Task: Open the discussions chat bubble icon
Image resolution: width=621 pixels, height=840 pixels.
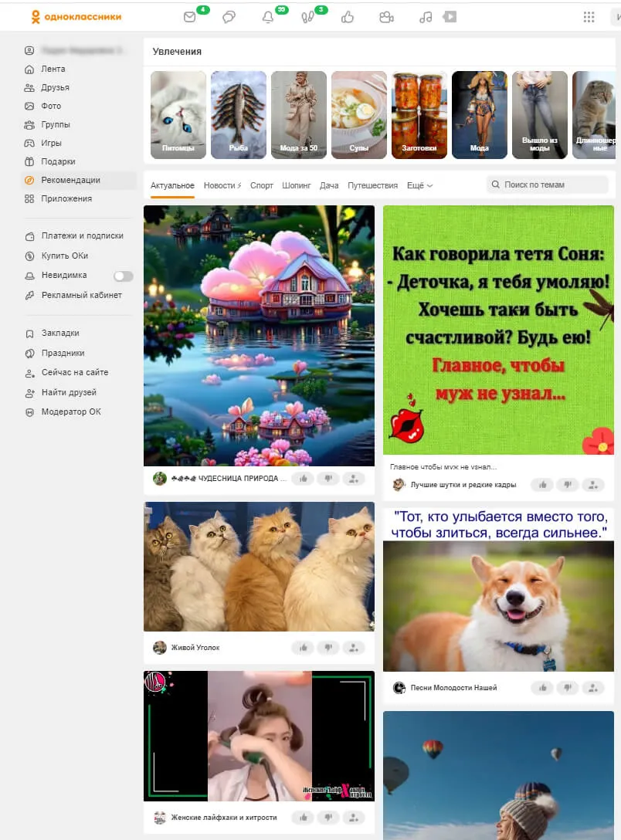Action: tap(229, 17)
